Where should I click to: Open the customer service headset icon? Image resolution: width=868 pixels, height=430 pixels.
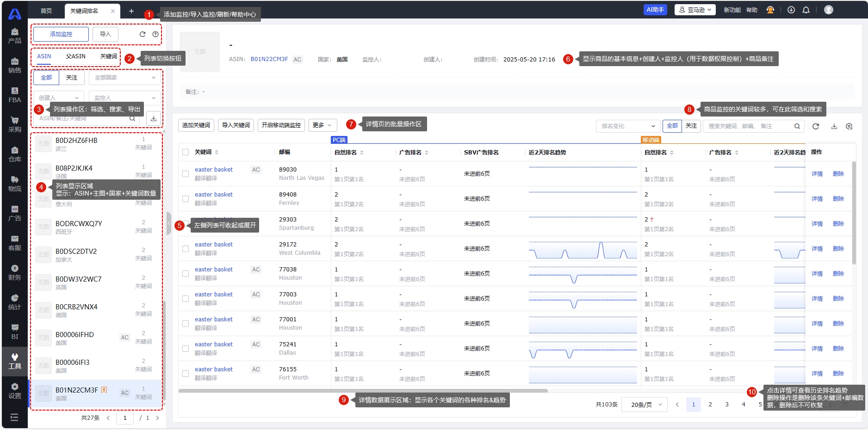pyautogui.click(x=770, y=10)
